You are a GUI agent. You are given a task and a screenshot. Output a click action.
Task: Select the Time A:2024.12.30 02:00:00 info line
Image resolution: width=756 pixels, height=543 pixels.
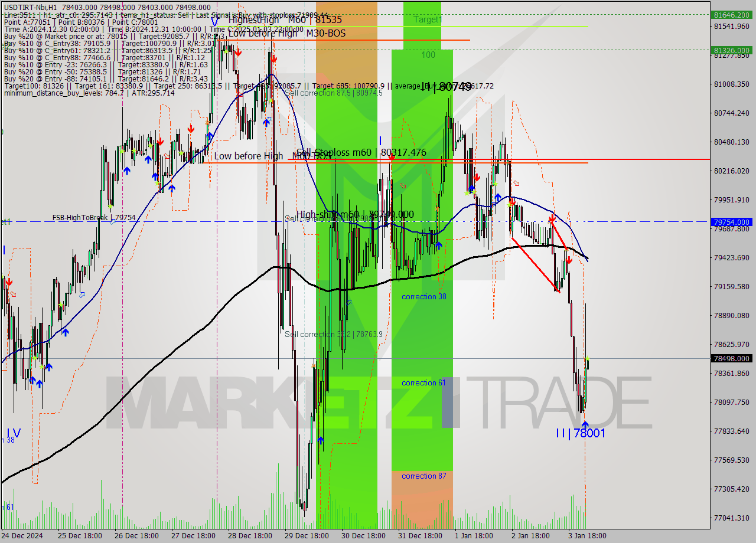tap(152, 29)
